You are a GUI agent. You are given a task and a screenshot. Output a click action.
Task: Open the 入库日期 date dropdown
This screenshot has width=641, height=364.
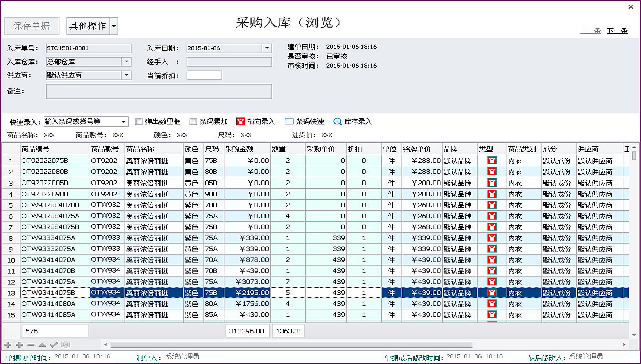(x=267, y=48)
